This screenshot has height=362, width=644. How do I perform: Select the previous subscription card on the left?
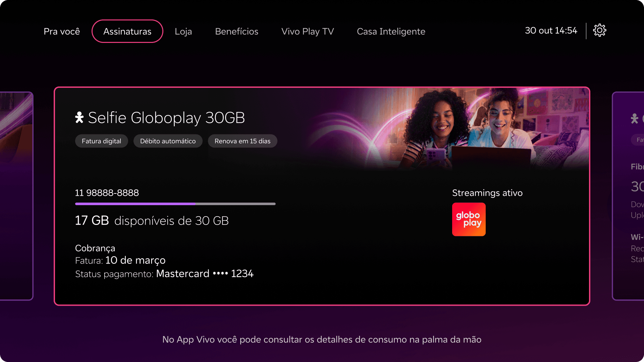tap(16, 196)
